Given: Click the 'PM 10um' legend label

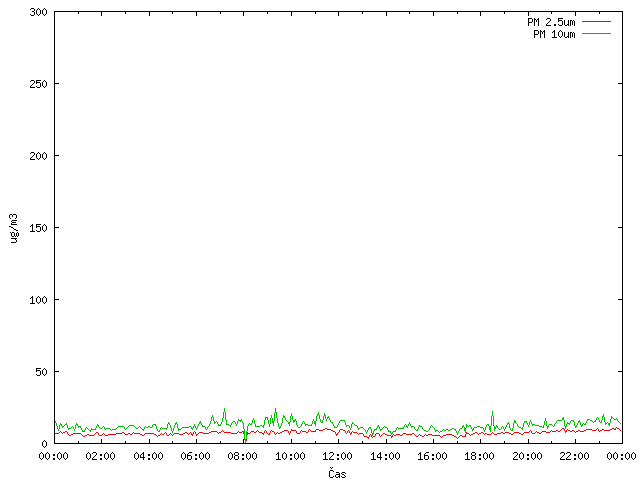Looking at the screenshot, I should pyautogui.click(x=554, y=34).
